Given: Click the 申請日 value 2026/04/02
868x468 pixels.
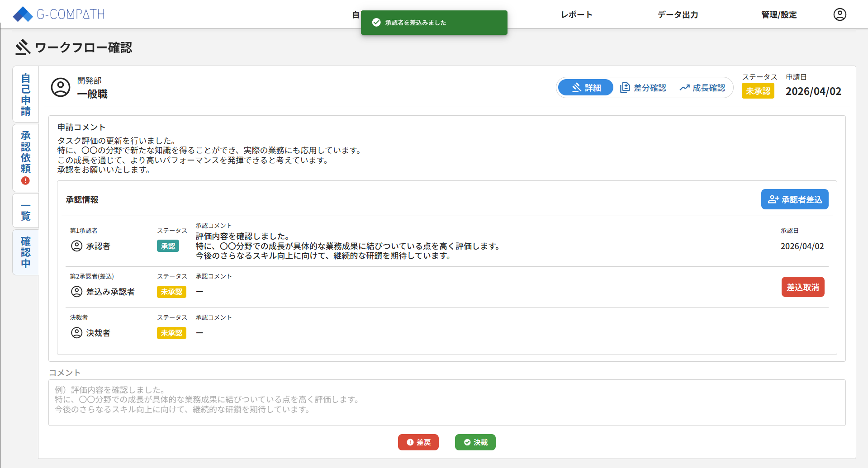Looking at the screenshot, I should click(813, 91).
